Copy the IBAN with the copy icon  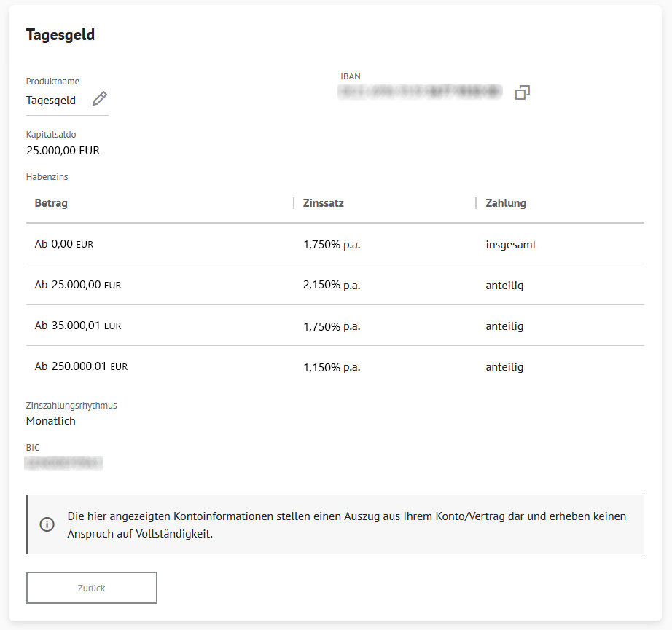[x=522, y=92]
